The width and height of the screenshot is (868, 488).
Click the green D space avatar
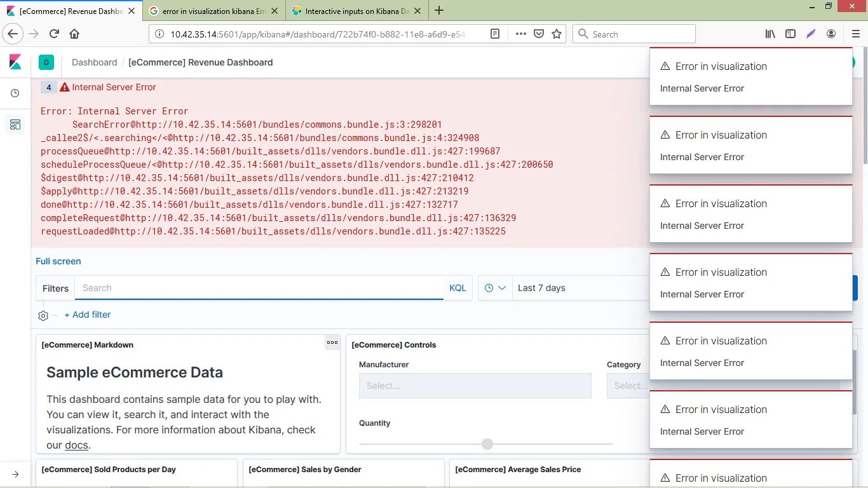[x=46, y=62]
